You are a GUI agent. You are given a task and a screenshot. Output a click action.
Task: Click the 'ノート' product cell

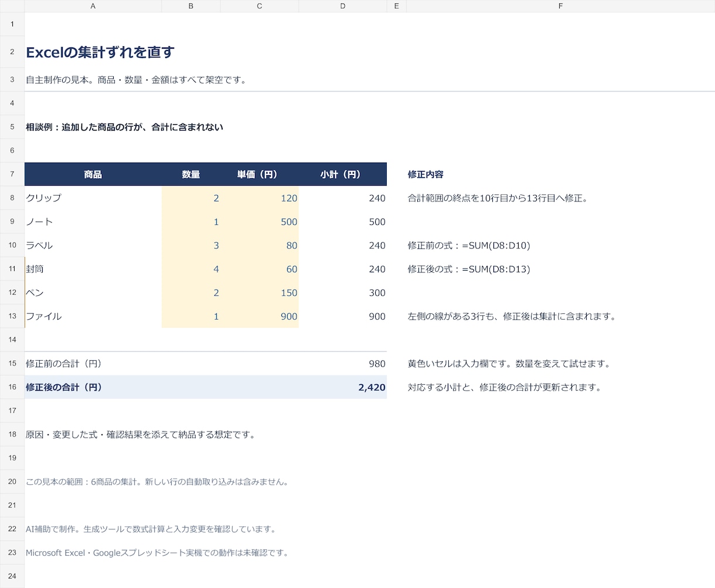pos(93,221)
